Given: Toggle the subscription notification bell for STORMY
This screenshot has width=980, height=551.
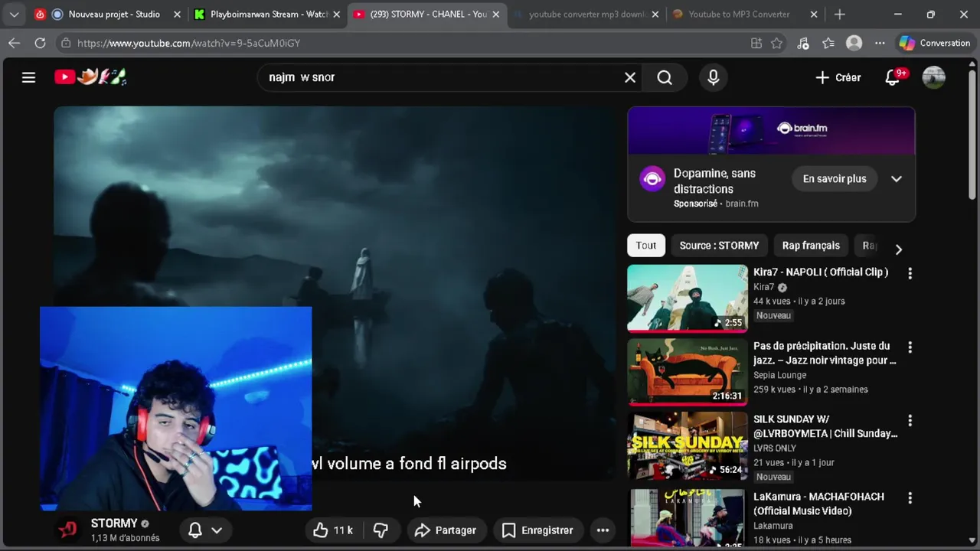Looking at the screenshot, I should (195, 530).
